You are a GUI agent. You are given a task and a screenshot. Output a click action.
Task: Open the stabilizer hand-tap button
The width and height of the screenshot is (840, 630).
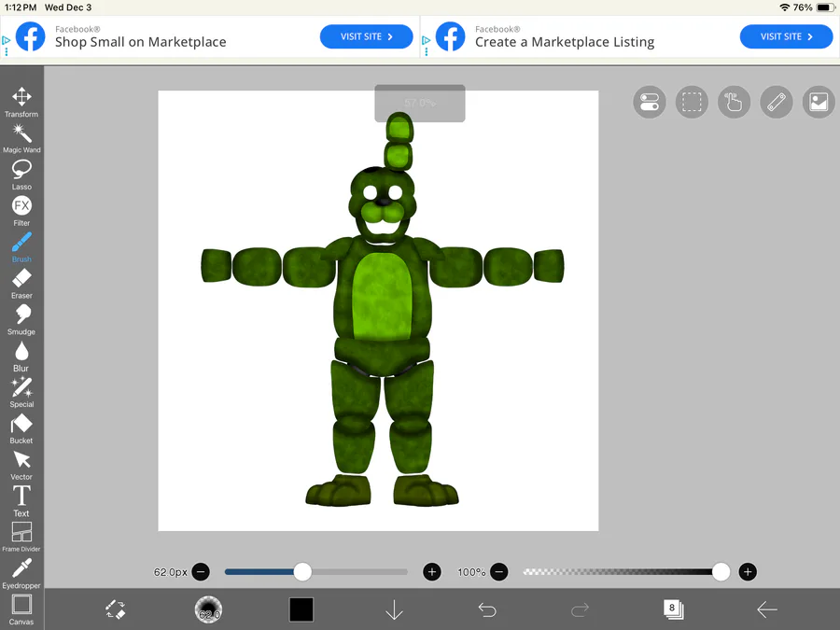click(x=734, y=102)
